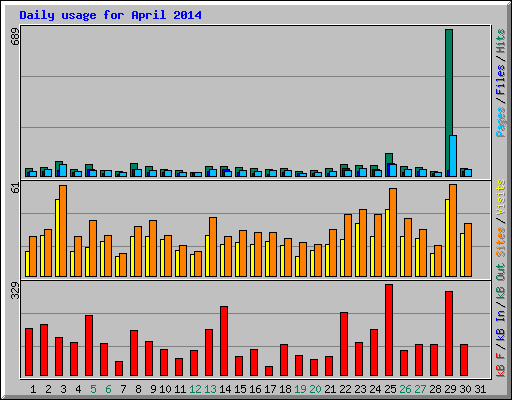Click green weekend day 12 label
The image size is (512, 400).
pos(195,389)
